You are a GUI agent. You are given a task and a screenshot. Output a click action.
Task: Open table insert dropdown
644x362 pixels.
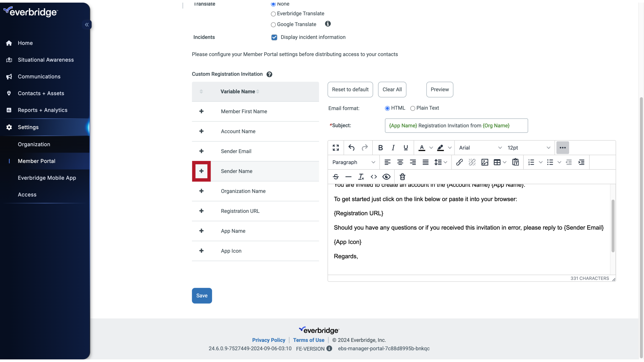click(500, 162)
